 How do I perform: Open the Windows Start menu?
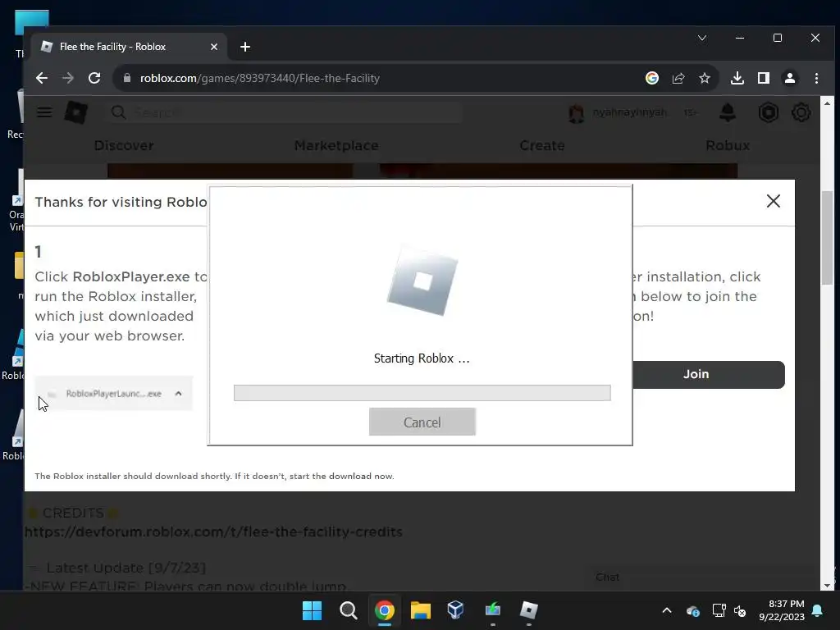click(x=313, y=610)
